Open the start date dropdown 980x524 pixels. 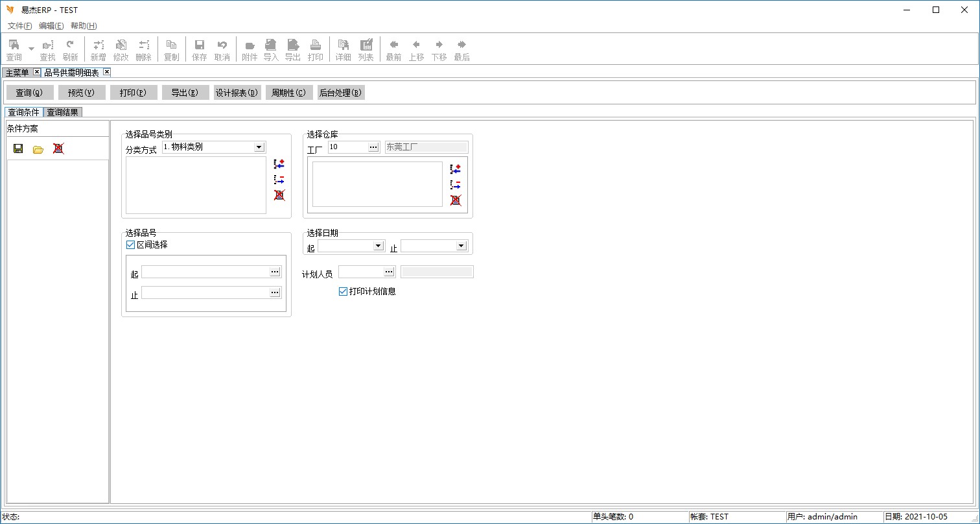pos(379,246)
